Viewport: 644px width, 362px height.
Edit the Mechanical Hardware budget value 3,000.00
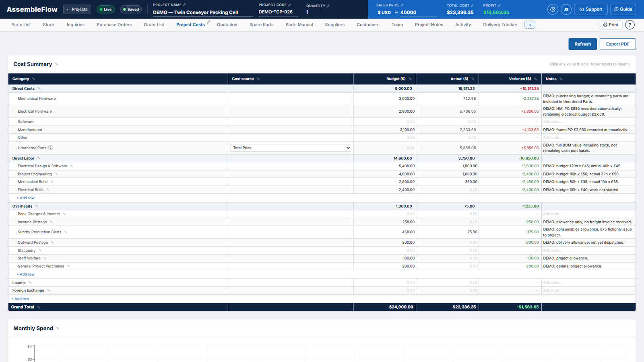[384, 99]
